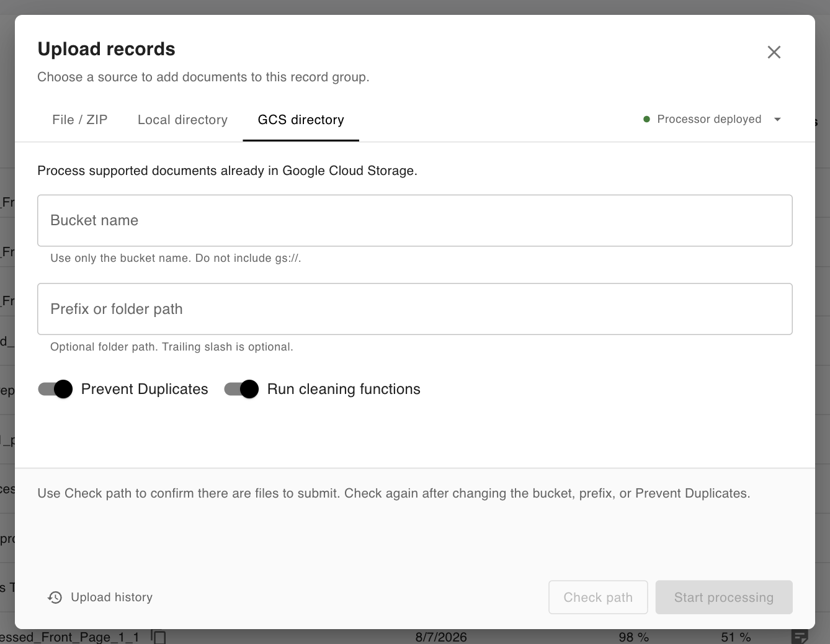
Task: Click the Start processing button
Action: [x=724, y=597]
